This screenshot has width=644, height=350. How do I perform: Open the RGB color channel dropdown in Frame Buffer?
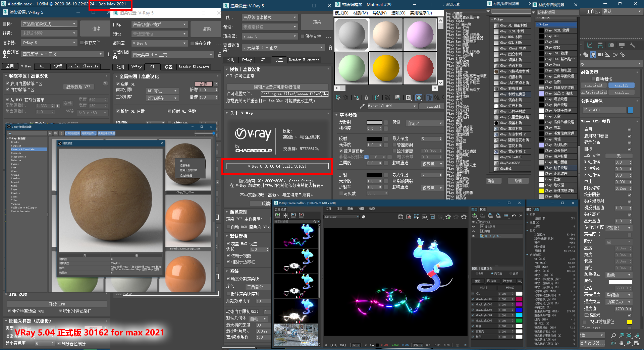(x=341, y=217)
